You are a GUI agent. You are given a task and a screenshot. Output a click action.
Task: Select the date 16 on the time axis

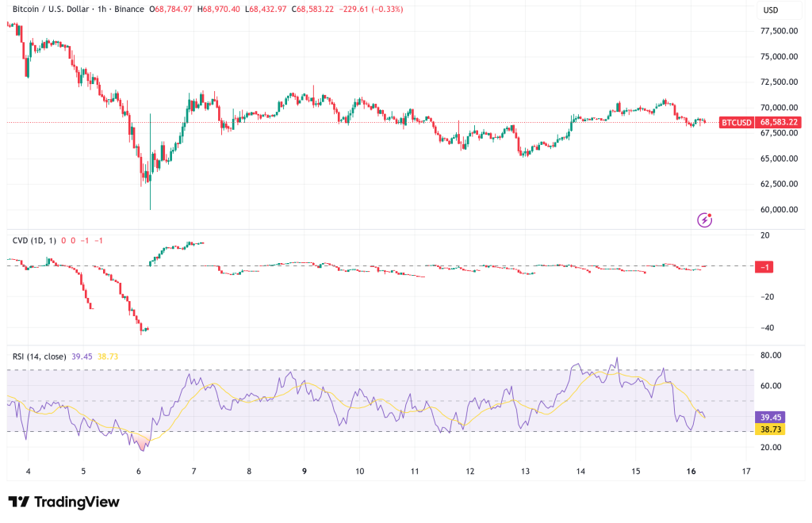[x=690, y=471]
